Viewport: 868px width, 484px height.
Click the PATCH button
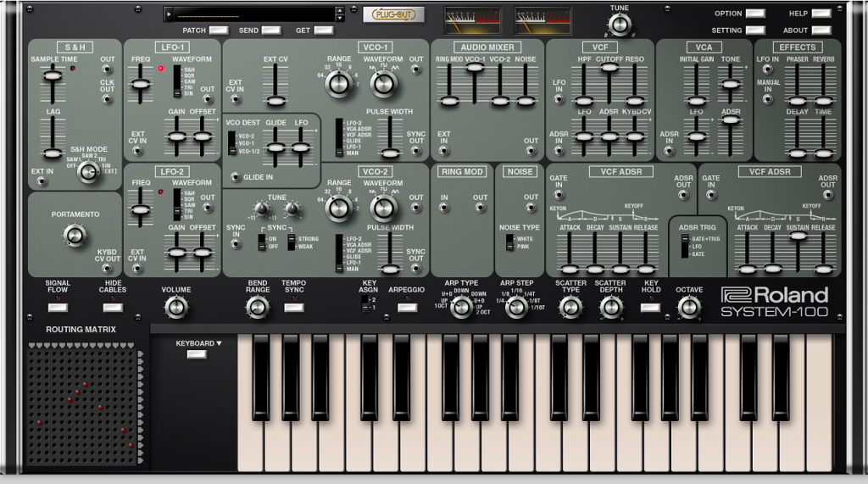tap(219, 31)
